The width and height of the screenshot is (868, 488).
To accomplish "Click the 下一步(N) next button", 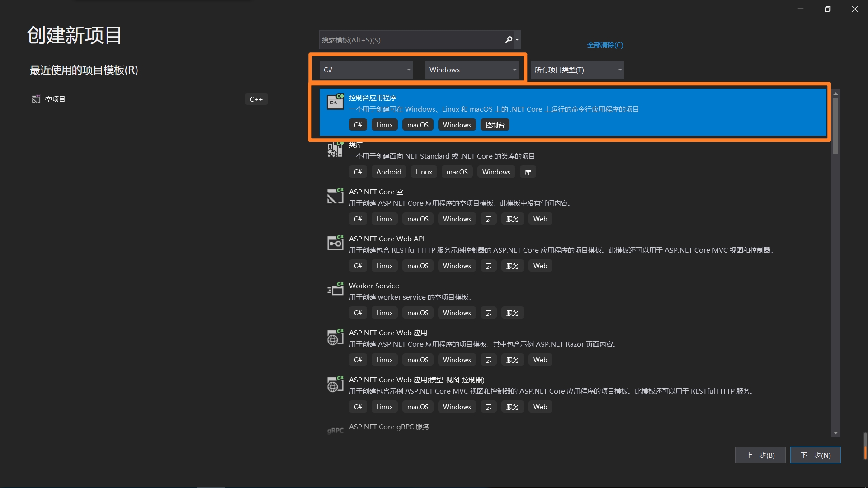I will click(x=815, y=455).
